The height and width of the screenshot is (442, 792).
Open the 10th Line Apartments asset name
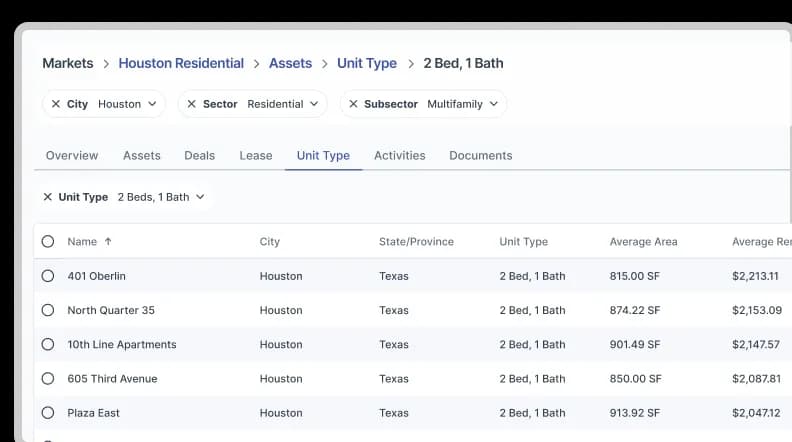click(122, 345)
